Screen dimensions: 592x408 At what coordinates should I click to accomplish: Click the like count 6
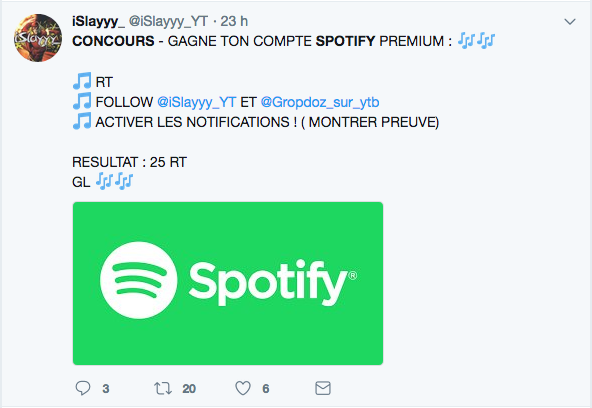(266, 388)
